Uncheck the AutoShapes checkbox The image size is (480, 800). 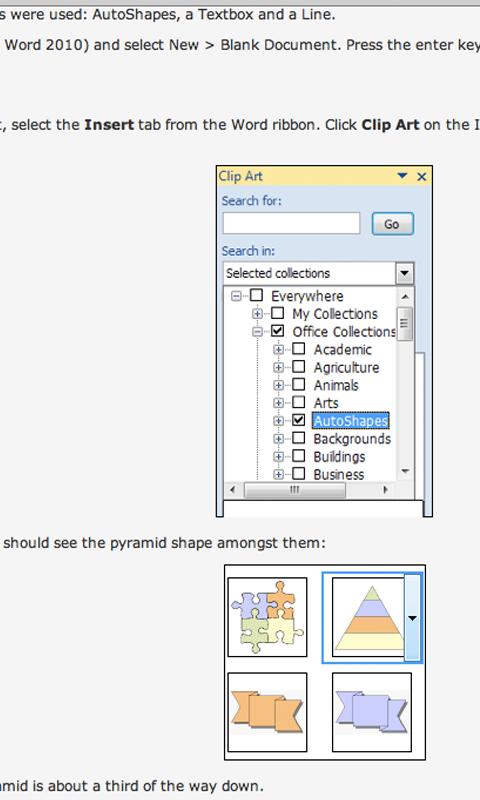(x=299, y=420)
